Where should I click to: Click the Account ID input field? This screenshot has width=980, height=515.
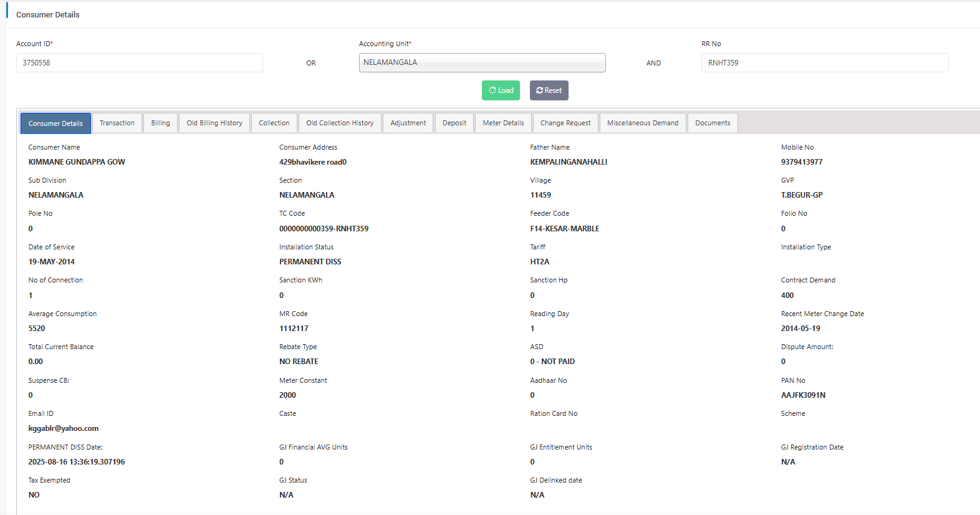point(140,62)
